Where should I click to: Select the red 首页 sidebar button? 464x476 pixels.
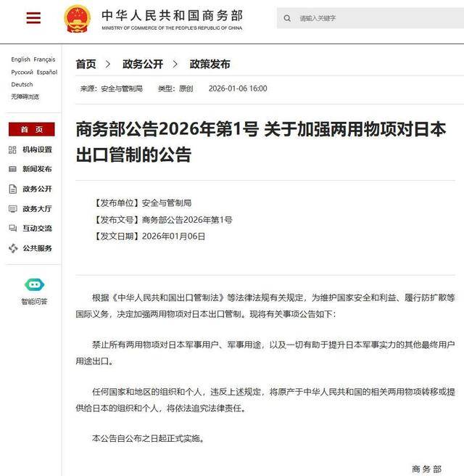(x=32, y=129)
